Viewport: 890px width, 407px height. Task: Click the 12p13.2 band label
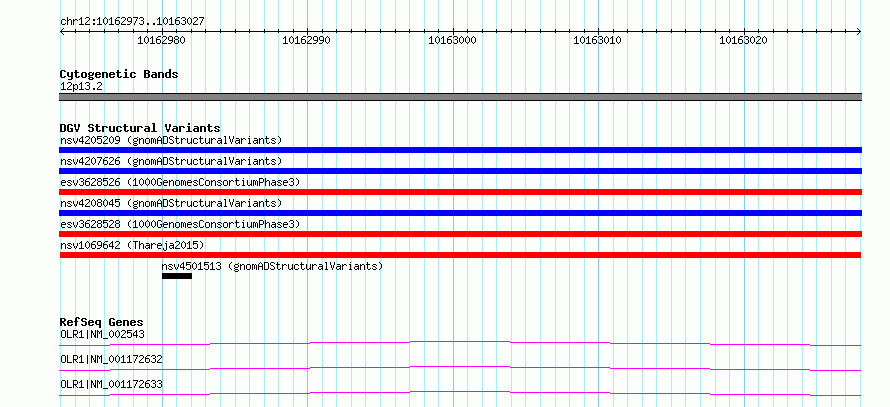(81, 87)
